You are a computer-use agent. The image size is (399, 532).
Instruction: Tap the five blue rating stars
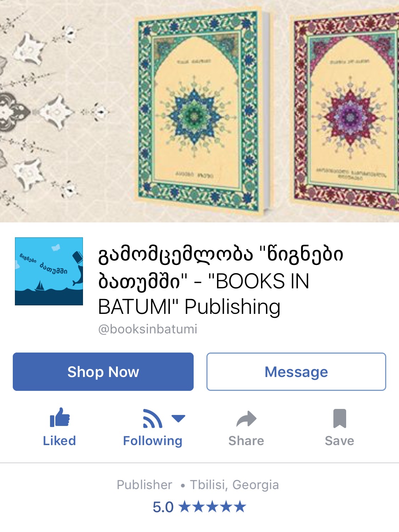[212, 506]
